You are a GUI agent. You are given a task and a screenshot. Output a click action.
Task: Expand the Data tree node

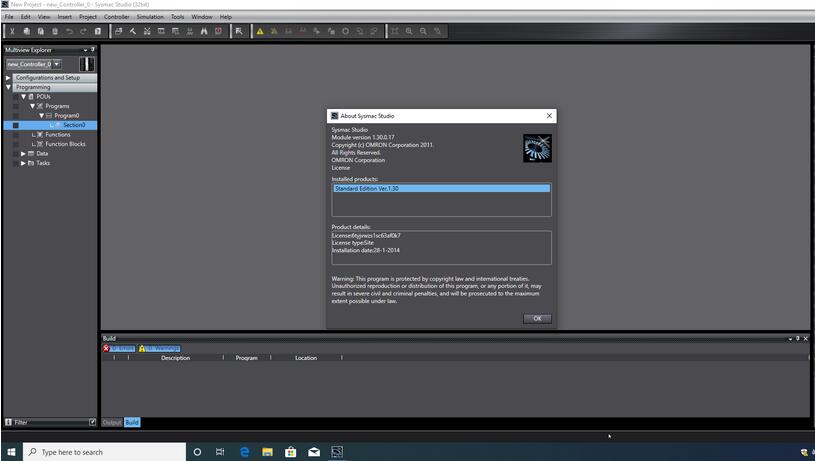pyautogui.click(x=23, y=153)
